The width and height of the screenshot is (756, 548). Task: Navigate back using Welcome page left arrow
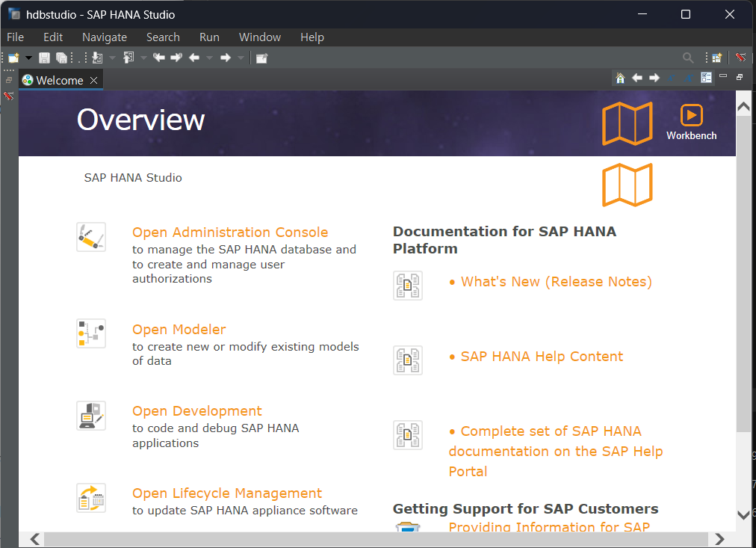tap(637, 78)
